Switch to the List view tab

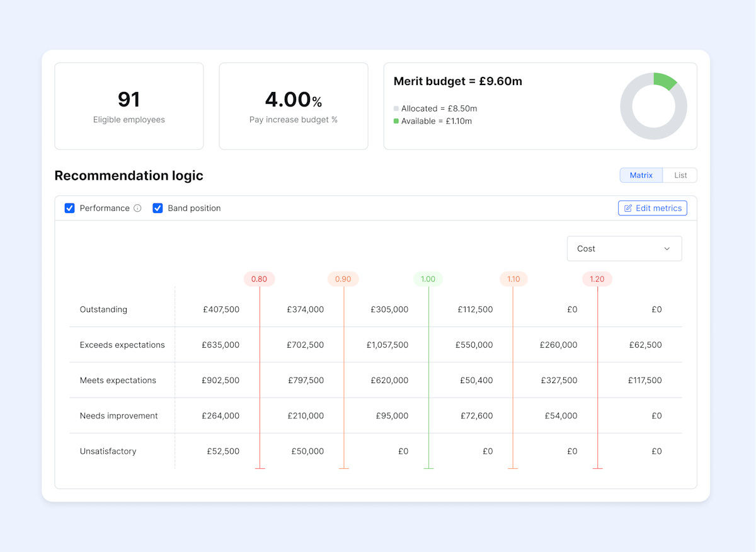681,175
